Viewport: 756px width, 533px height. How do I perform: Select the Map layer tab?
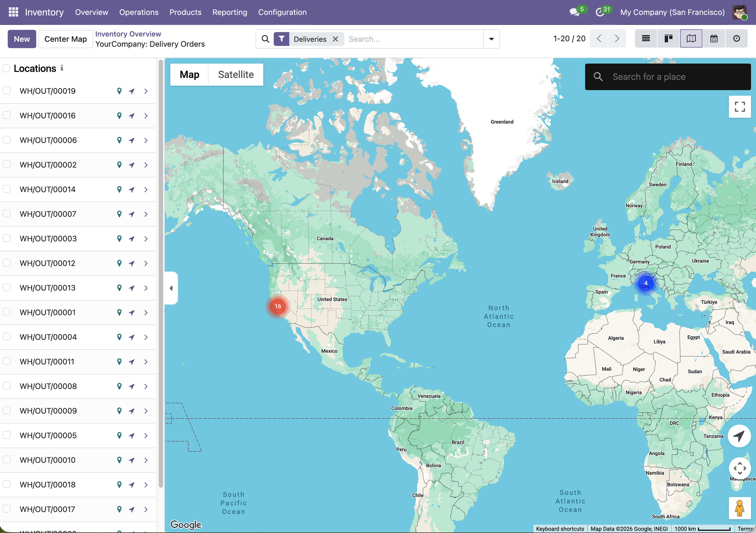pos(189,74)
